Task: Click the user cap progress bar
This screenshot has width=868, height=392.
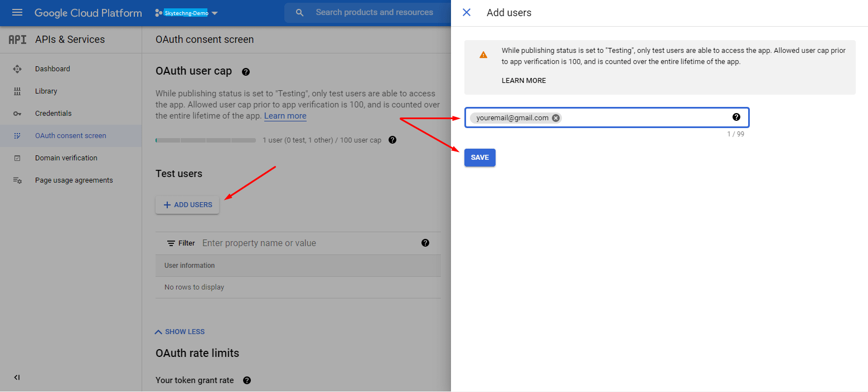Action: pos(206,140)
